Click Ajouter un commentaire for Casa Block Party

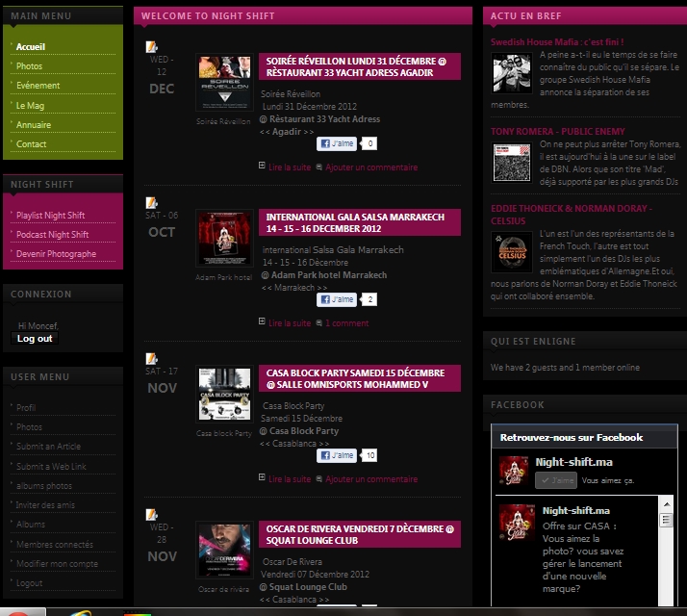point(371,479)
